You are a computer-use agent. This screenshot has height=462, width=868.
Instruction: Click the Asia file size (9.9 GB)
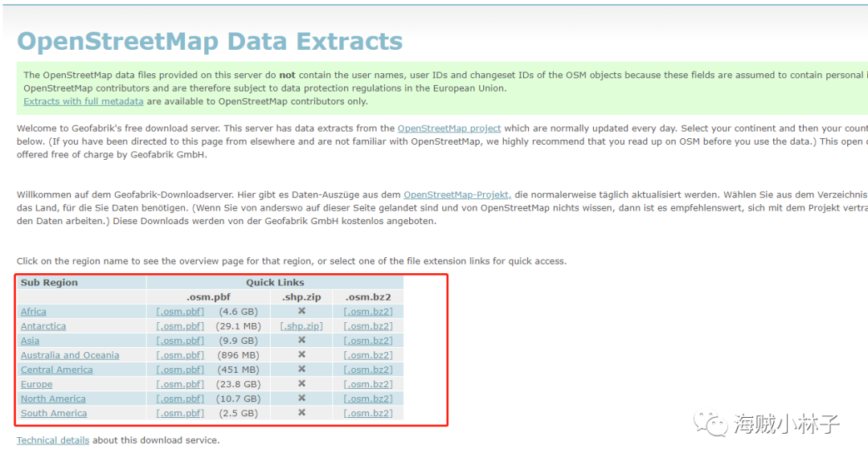tap(239, 341)
